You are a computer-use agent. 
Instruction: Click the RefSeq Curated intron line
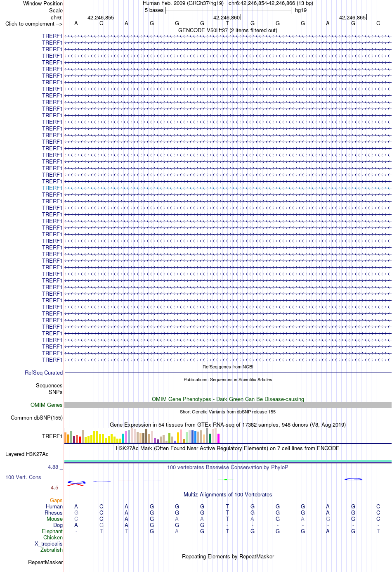228,373
